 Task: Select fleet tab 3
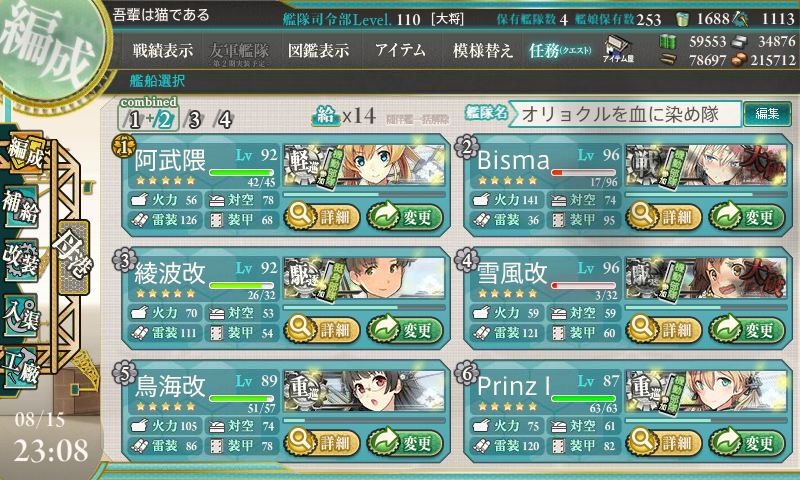click(x=194, y=119)
